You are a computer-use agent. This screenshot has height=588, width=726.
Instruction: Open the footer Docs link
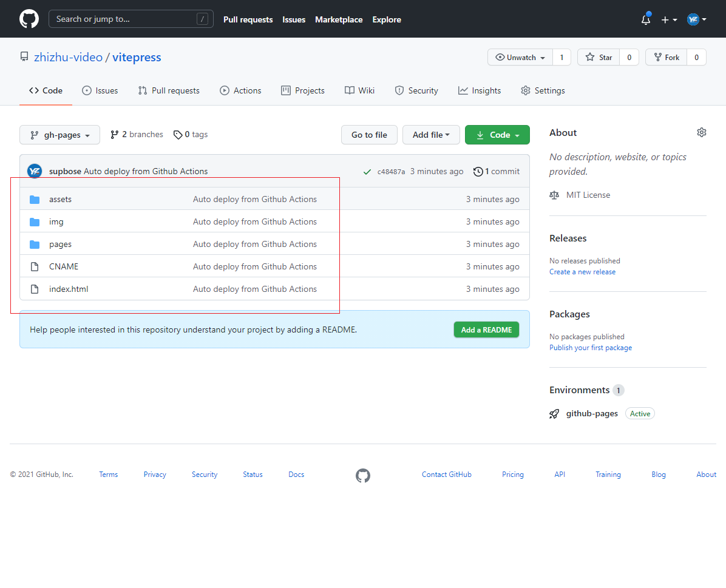[x=296, y=475]
